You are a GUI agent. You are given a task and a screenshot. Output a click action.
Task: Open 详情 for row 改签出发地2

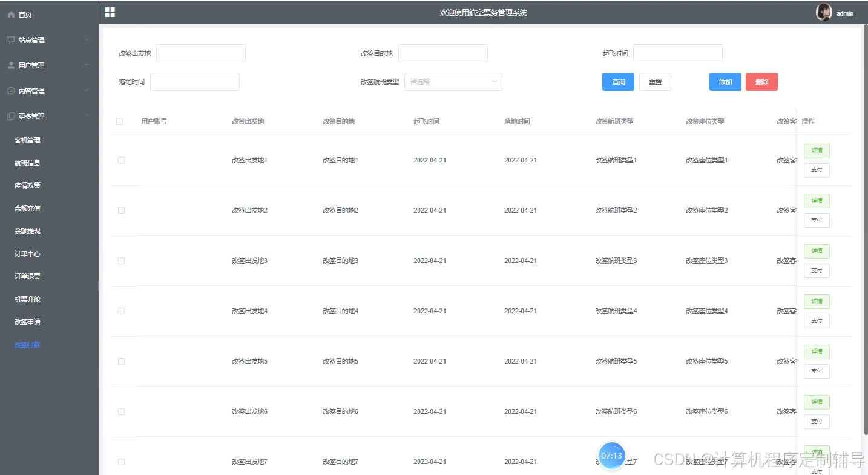(x=817, y=201)
